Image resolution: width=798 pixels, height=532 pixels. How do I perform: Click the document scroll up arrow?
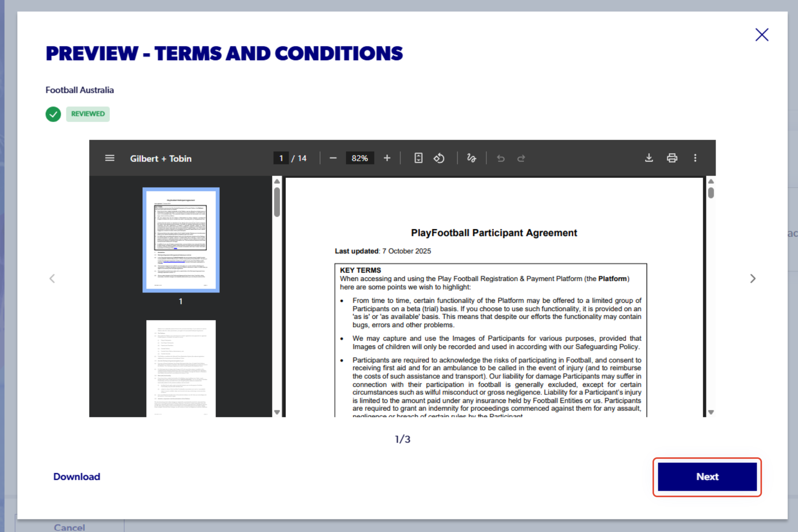[x=711, y=181]
